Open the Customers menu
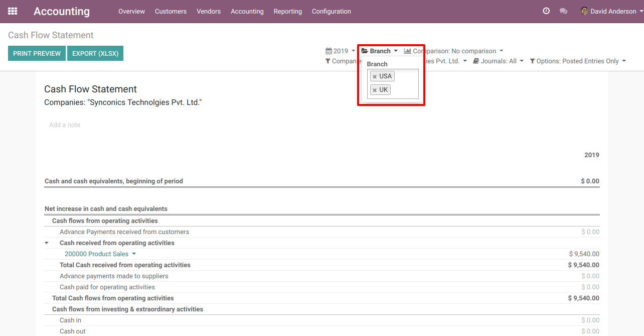Image resolution: width=644 pixels, height=336 pixels. click(171, 11)
